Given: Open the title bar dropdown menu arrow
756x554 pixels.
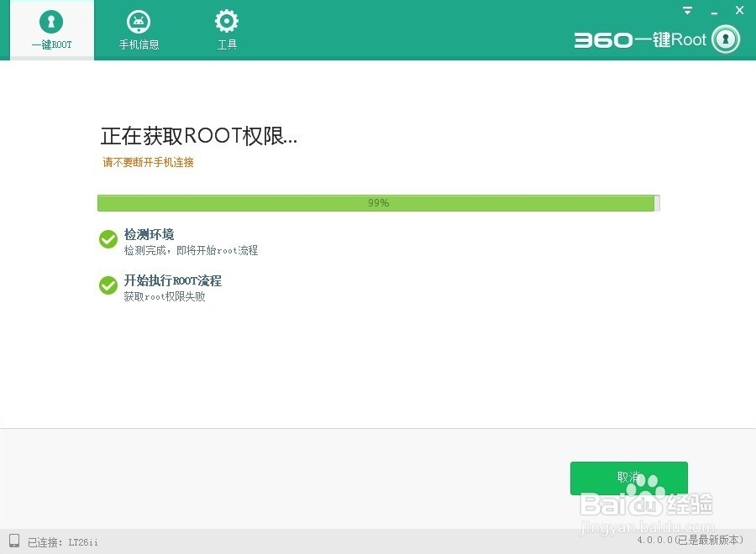Looking at the screenshot, I should 687,11.
